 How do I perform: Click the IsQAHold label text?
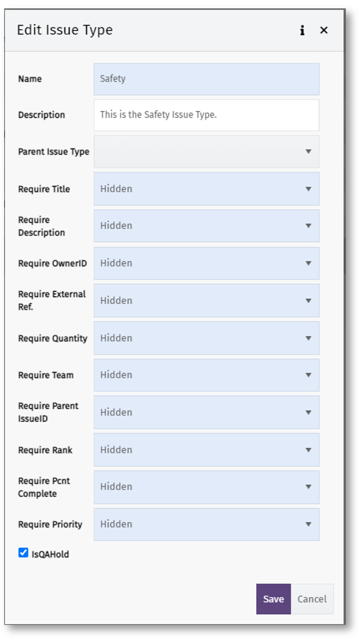50,555
